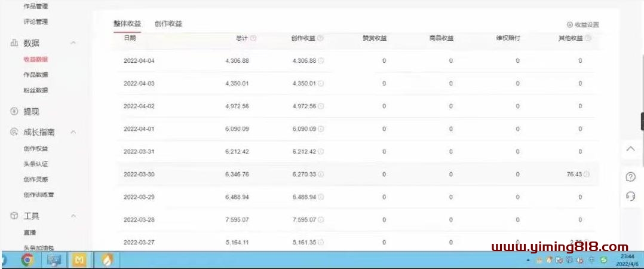Select 收益数据 in the sidebar
Screen dimensions: 644x269
tap(36, 59)
